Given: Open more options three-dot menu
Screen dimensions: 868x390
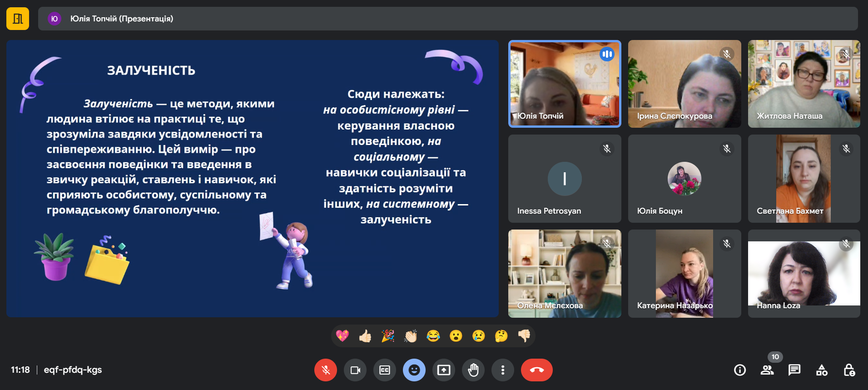Looking at the screenshot, I should [502, 370].
